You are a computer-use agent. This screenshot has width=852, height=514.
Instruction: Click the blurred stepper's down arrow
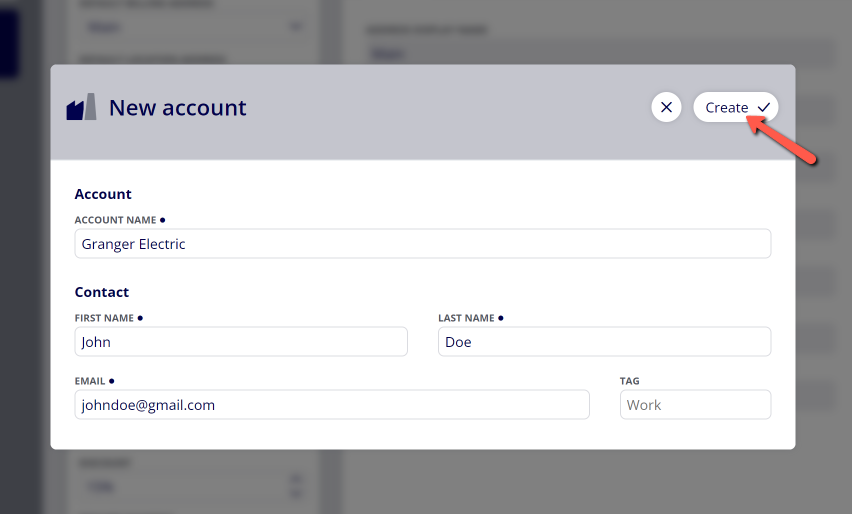click(x=296, y=494)
